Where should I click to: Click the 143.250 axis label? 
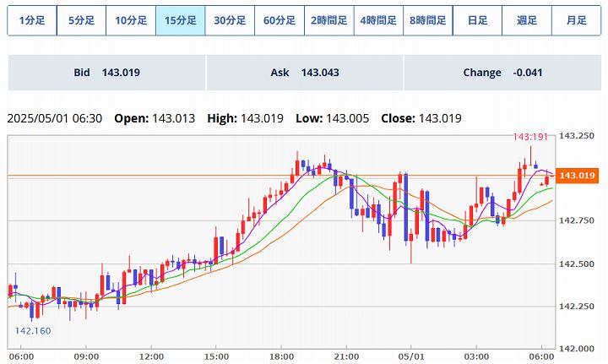click(x=577, y=136)
